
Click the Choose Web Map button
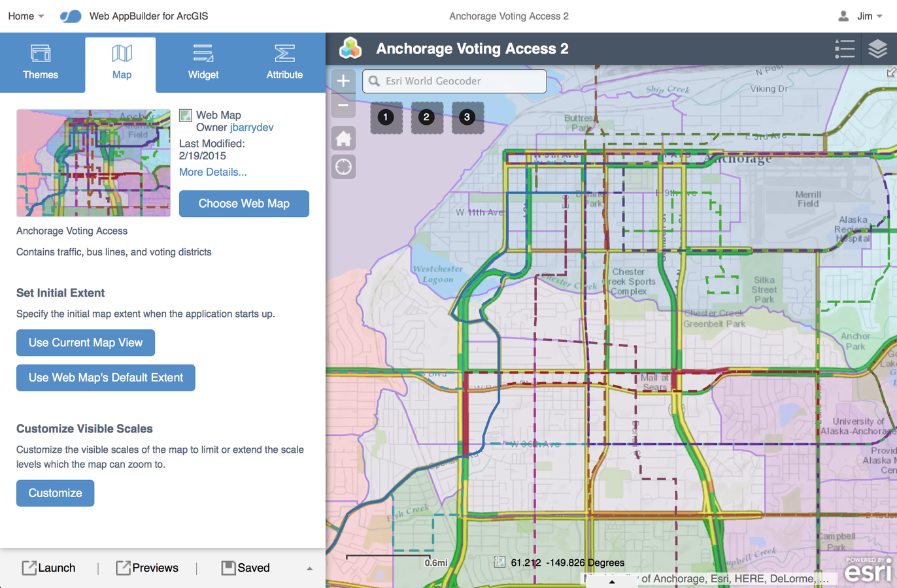(x=244, y=204)
